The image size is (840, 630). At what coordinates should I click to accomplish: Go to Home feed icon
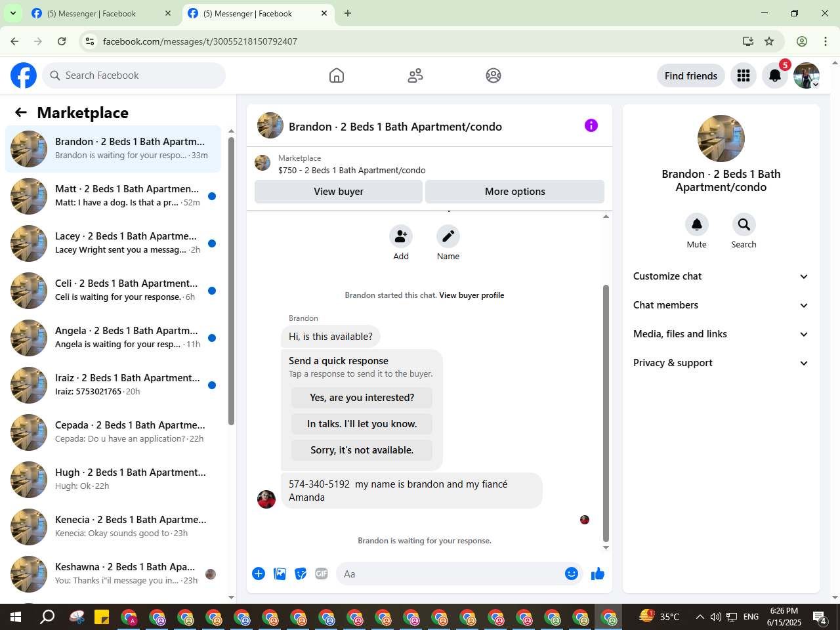[x=337, y=75]
